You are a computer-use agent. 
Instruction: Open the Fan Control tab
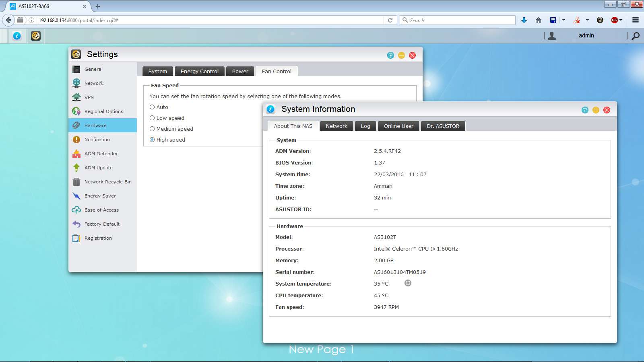[277, 71]
